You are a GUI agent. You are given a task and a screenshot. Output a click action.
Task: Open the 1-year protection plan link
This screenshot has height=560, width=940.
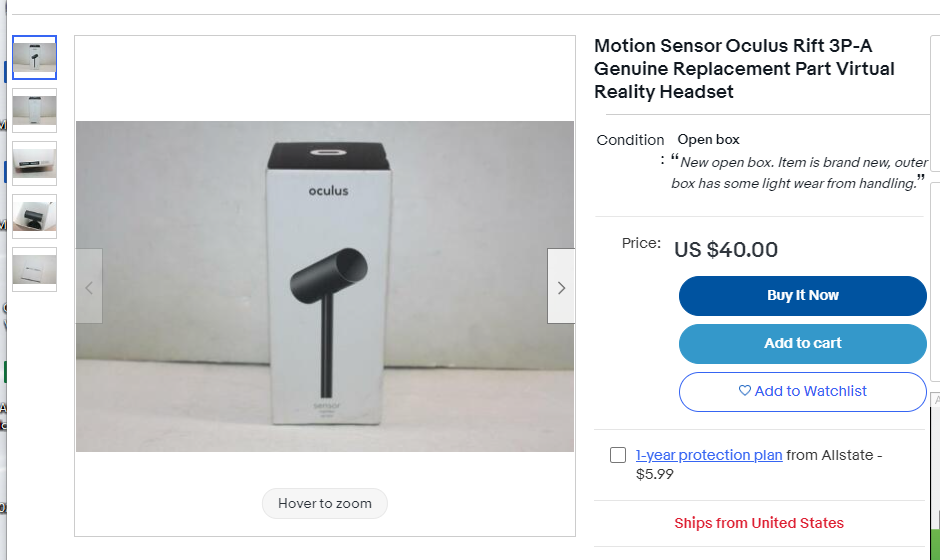pos(708,455)
